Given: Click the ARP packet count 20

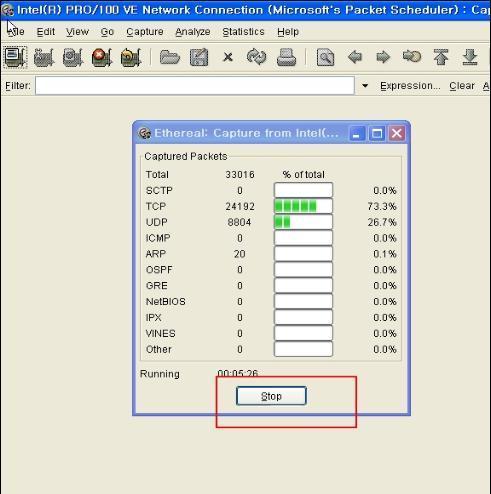Looking at the screenshot, I should pyautogui.click(x=239, y=254).
